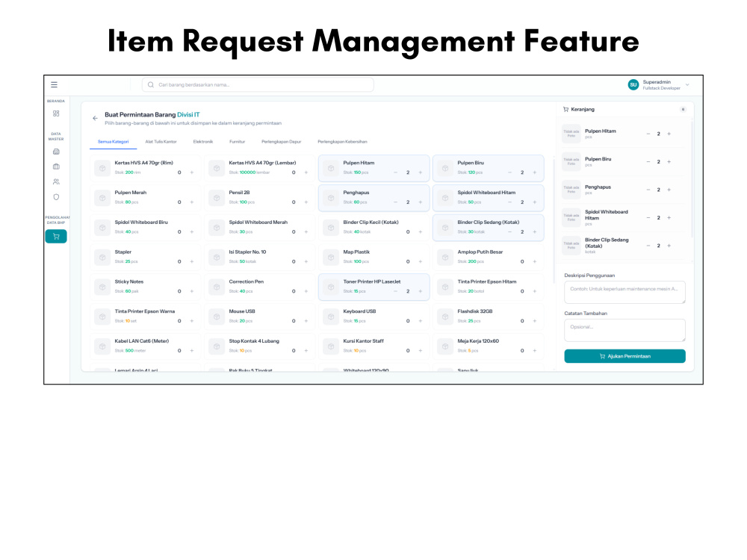Expand the Superadmin account dropdown chevron

pyautogui.click(x=687, y=85)
